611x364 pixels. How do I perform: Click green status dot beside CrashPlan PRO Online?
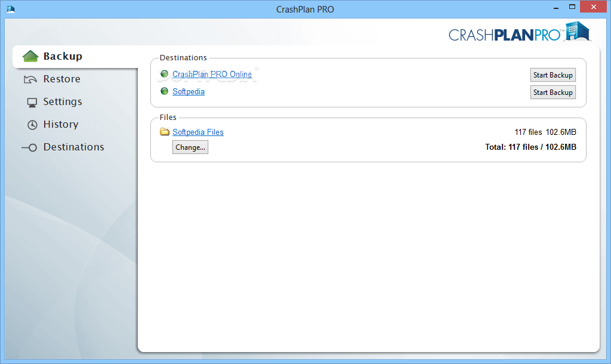165,73
